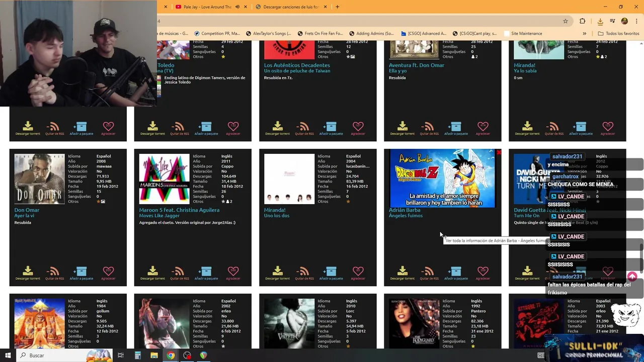This screenshot has width=644, height=362.
Task: Close the Descargar canciones tab
Action: (326, 7)
